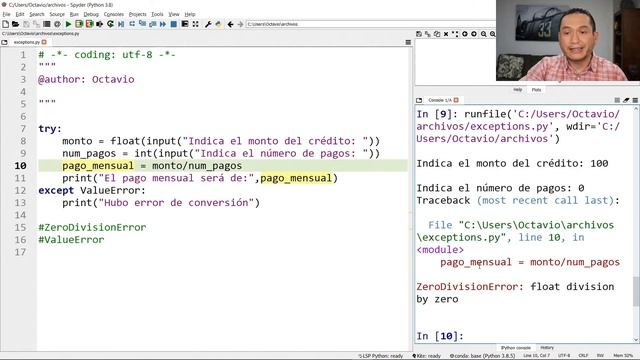Clear console with eraser icon
This screenshot has height=360, width=640.
tap(626, 100)
